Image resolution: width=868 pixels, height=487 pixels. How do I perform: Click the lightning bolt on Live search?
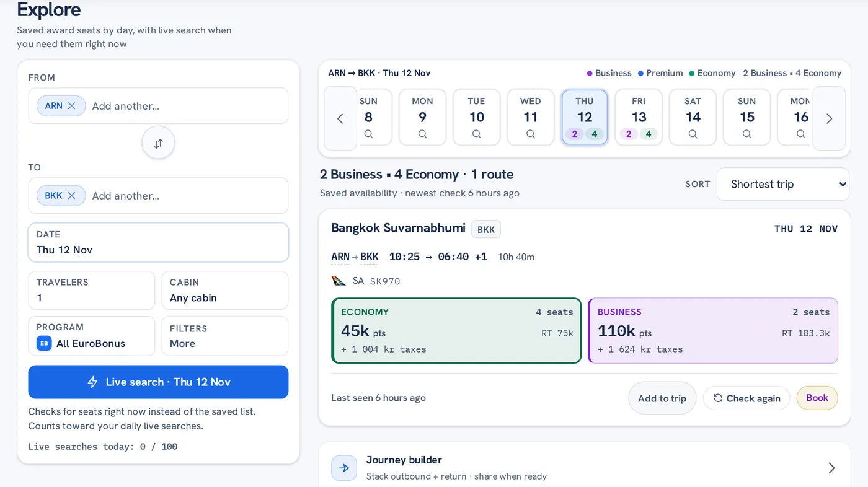click(92, 382)
